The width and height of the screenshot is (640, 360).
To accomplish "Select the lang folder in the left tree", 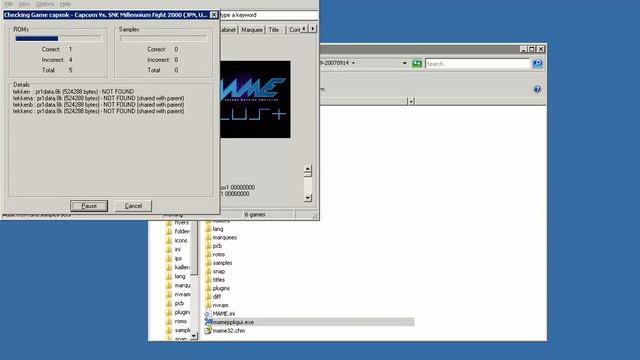I will (180, 277).
